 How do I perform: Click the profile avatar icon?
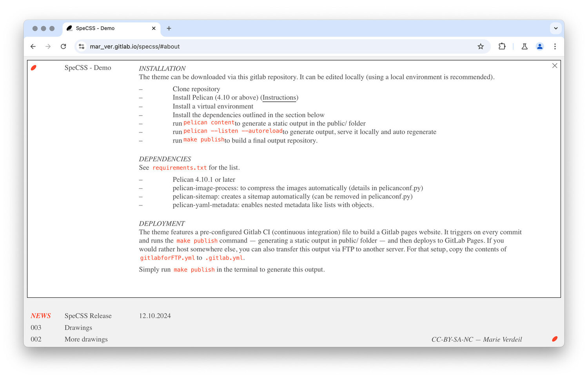(x=540, y=46)
